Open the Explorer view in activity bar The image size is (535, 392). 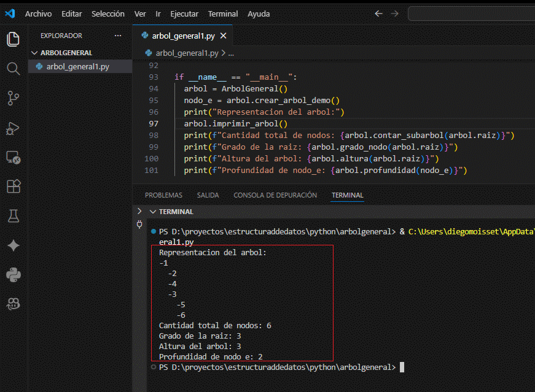coord(13,39)
